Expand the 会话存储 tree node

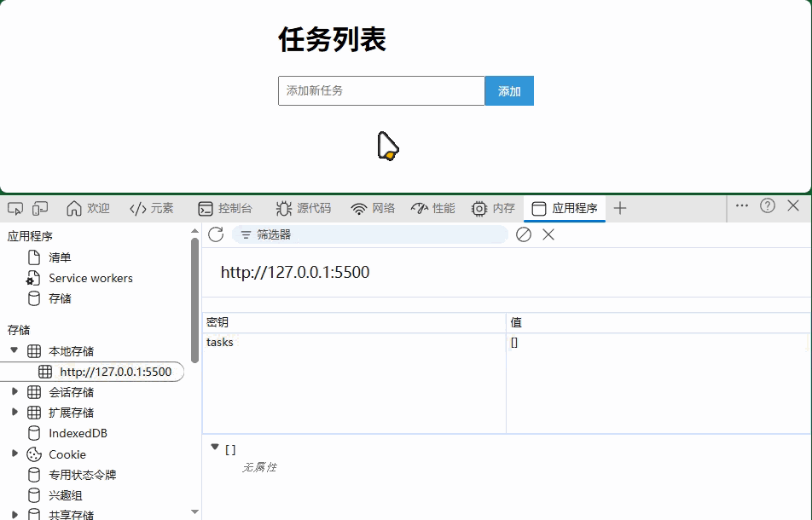click(14, 391)
